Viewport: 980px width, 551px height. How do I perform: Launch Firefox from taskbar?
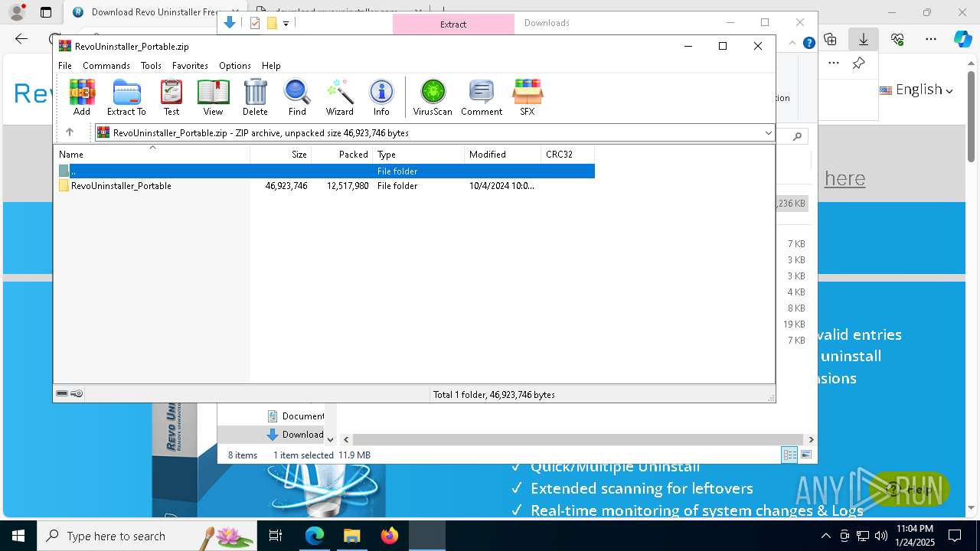(390, 536)
